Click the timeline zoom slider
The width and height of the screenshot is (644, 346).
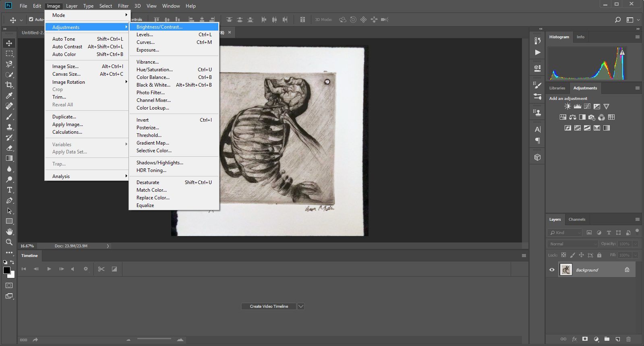coord(154,339)
